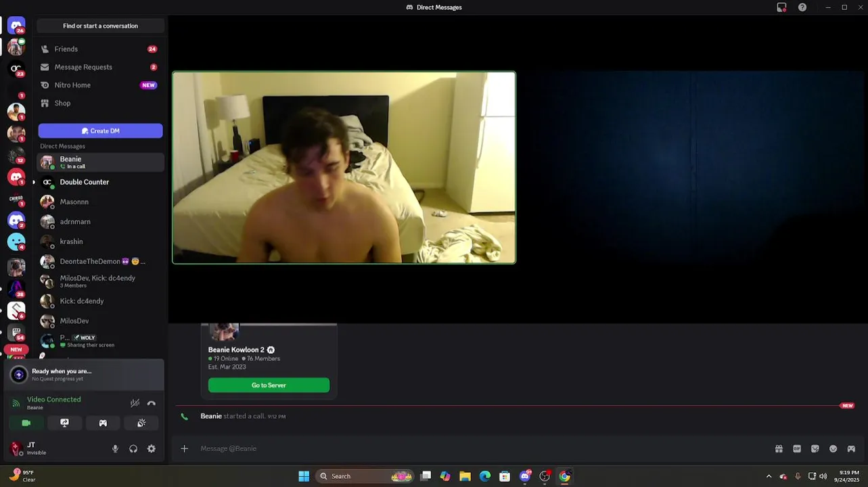Click the taskbar Search box
The width and height of the screenshot is (868, 487).
coord(365,476)
